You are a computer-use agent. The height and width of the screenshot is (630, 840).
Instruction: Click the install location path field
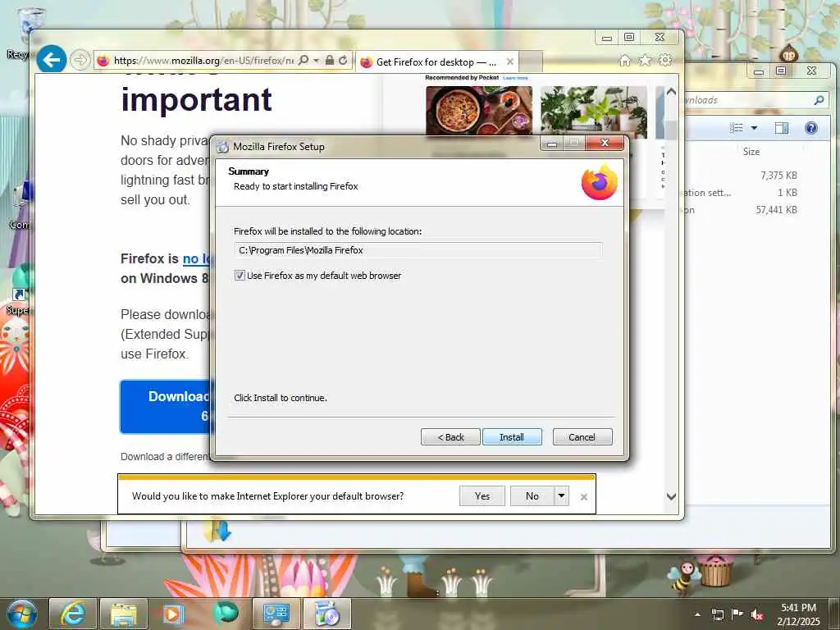(x=418, y=250)
